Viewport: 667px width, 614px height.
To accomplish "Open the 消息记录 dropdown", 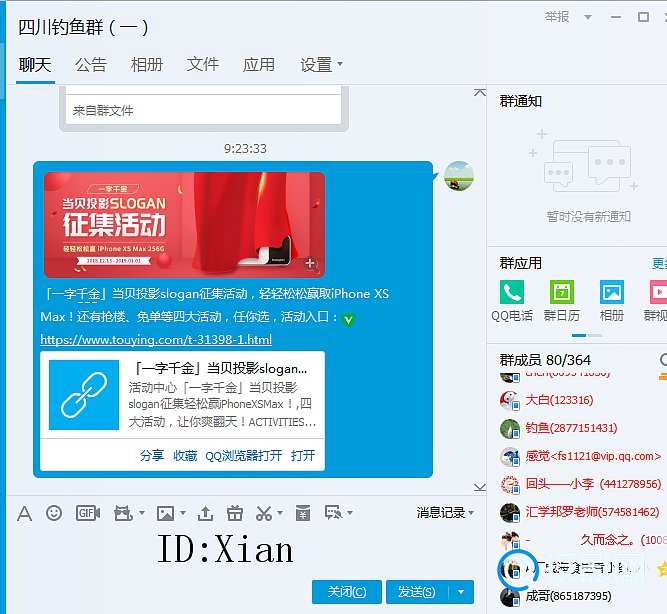I will (445, 513).
